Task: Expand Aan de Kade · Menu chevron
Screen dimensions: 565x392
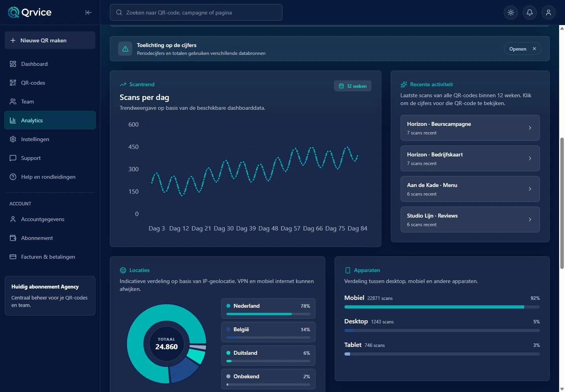Action: [530, 189]
